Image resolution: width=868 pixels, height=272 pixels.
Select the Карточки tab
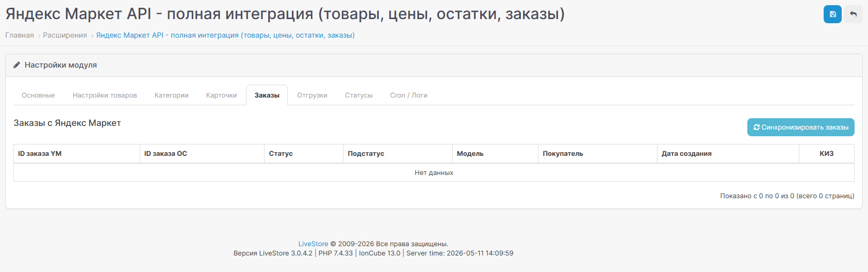tap(221, 95)
